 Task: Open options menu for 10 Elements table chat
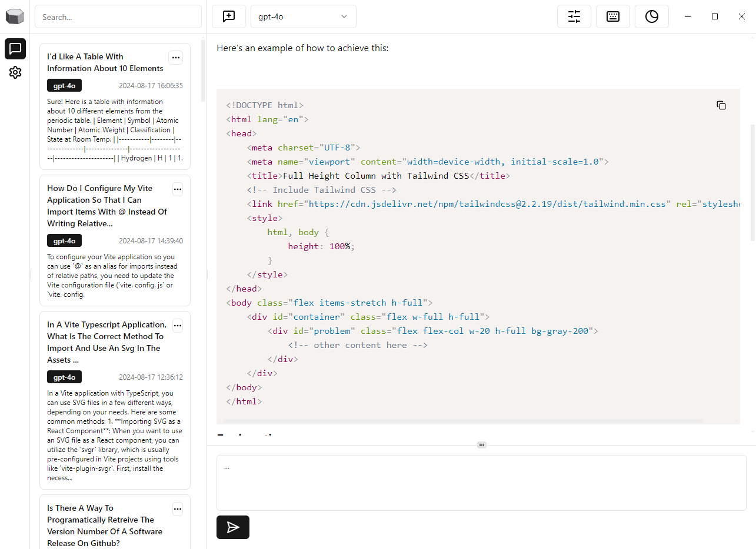pos(175,57)
